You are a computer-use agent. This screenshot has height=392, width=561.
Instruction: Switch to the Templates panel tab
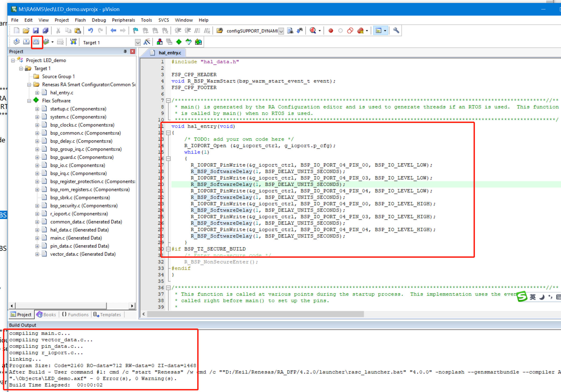click(x=107, y=315)
